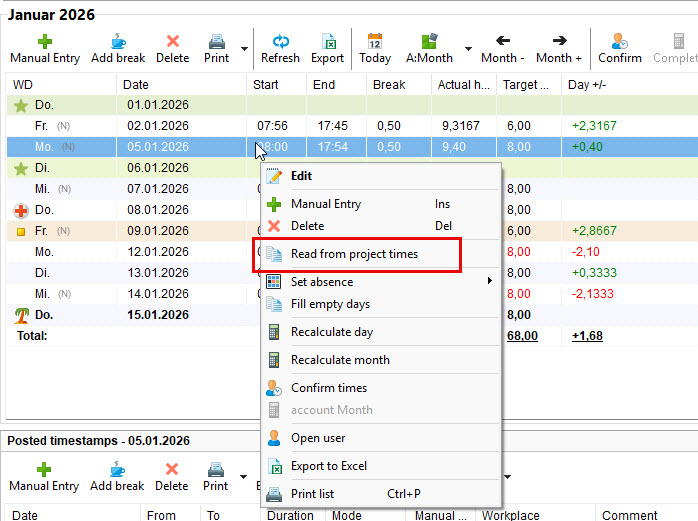Expand the A:Month dropdown arrow
Screen dimensions: 698x521
pos(469,48)
